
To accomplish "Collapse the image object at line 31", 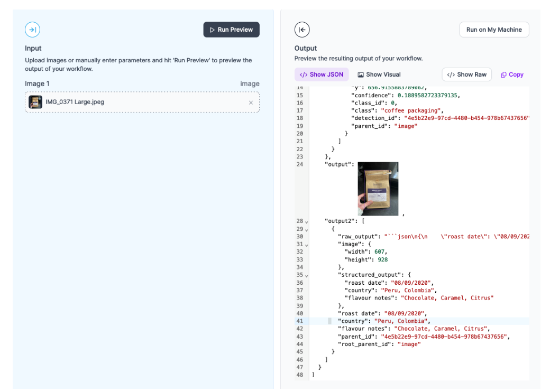I will tap(306, 245).
